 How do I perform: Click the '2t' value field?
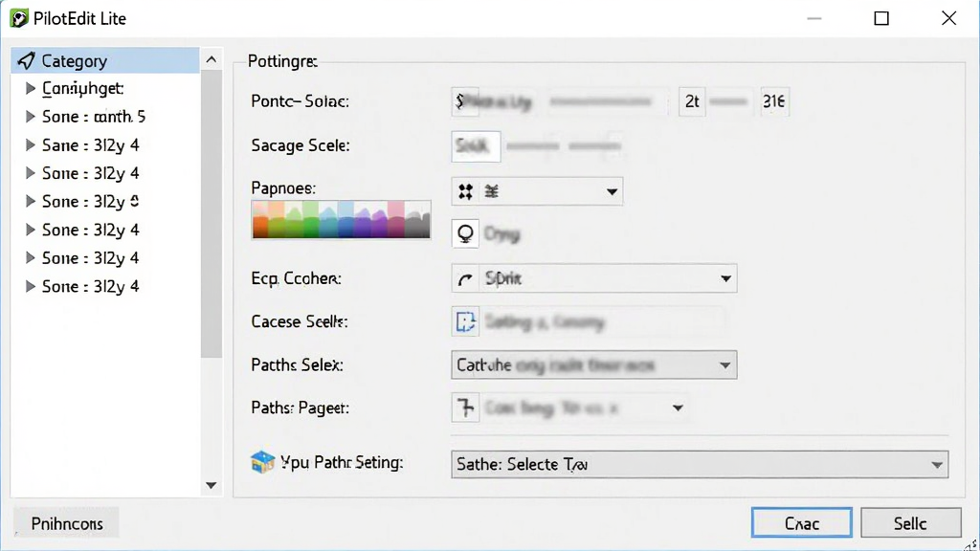click(x=692, y=101)
